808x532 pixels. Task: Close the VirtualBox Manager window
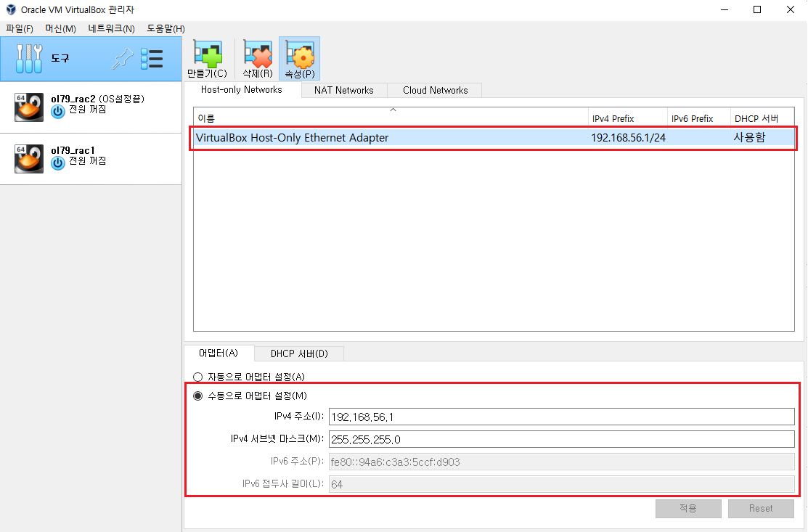pyautogui.click(x=791, y=9)
